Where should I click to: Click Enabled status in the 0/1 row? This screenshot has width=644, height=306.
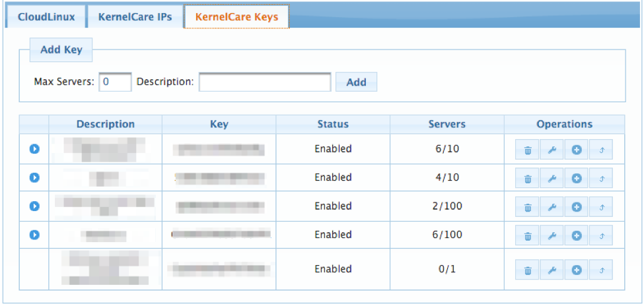(x=333, y=269)
